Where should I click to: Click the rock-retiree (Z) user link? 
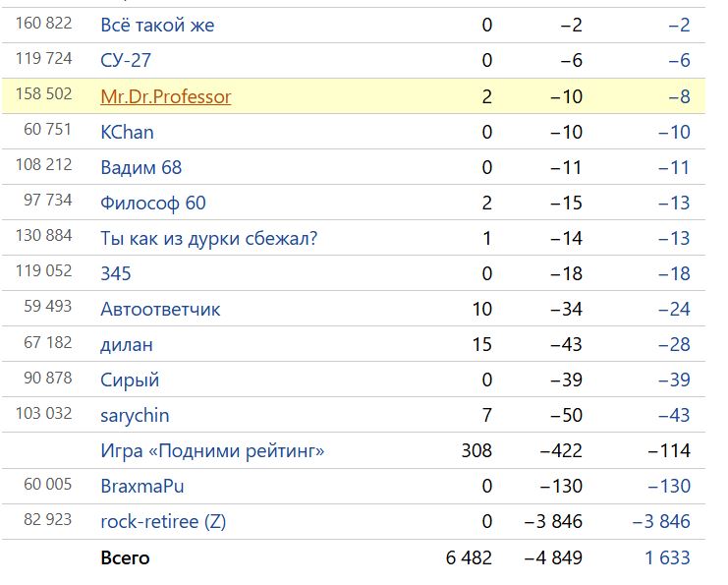point(163,521)
